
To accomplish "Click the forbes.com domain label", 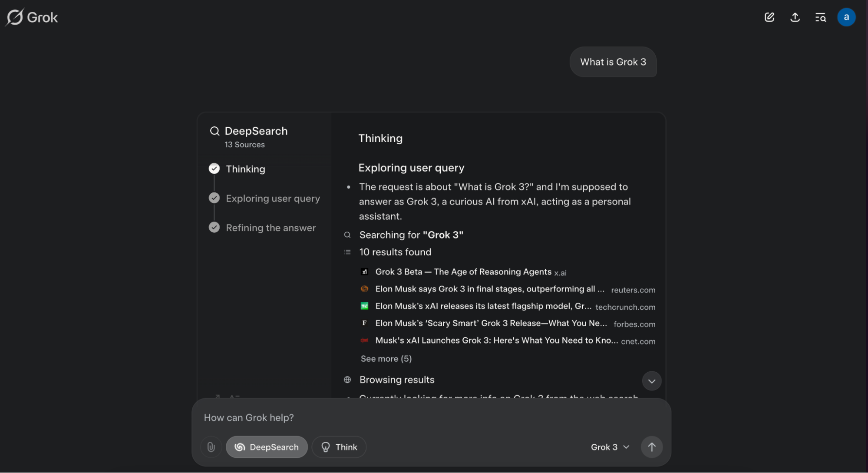I will click(634, 324).
